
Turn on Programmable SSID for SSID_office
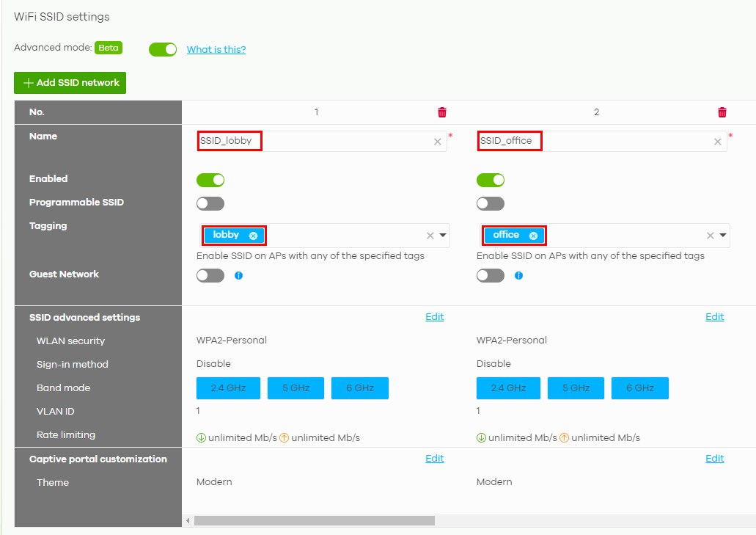(491, 204)
